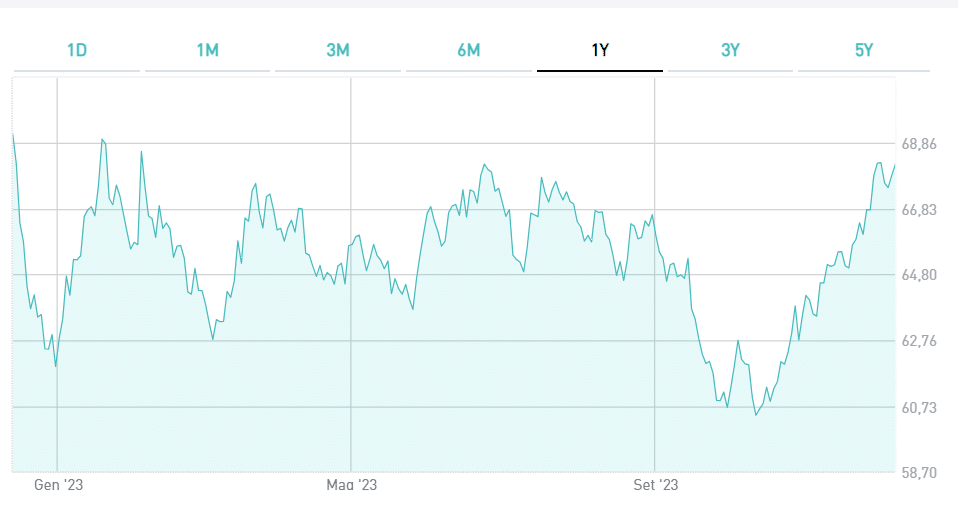
Task: Show the 6M time range
Action: (469, 51)
